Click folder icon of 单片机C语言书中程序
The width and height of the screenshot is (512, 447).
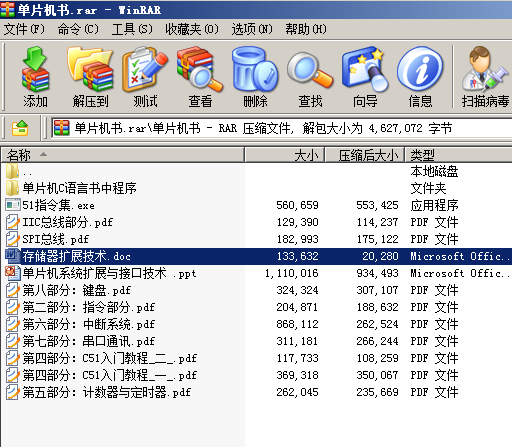(x=12, y=188)
